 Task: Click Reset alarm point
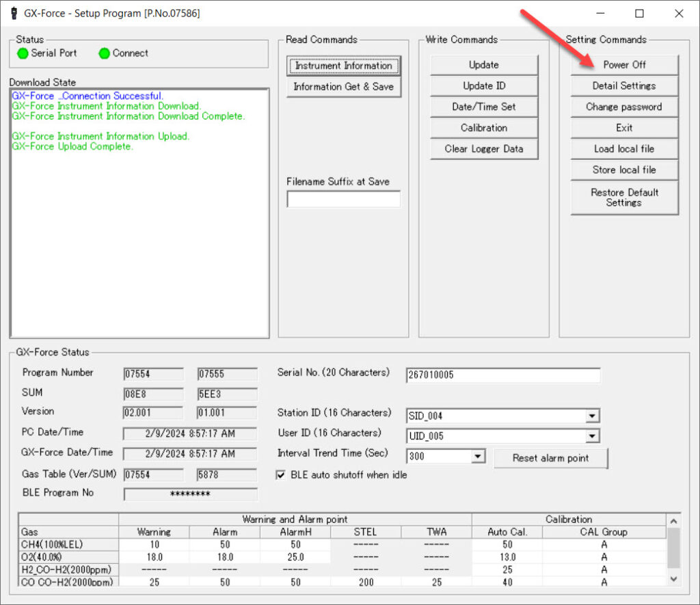pos(550,458)
